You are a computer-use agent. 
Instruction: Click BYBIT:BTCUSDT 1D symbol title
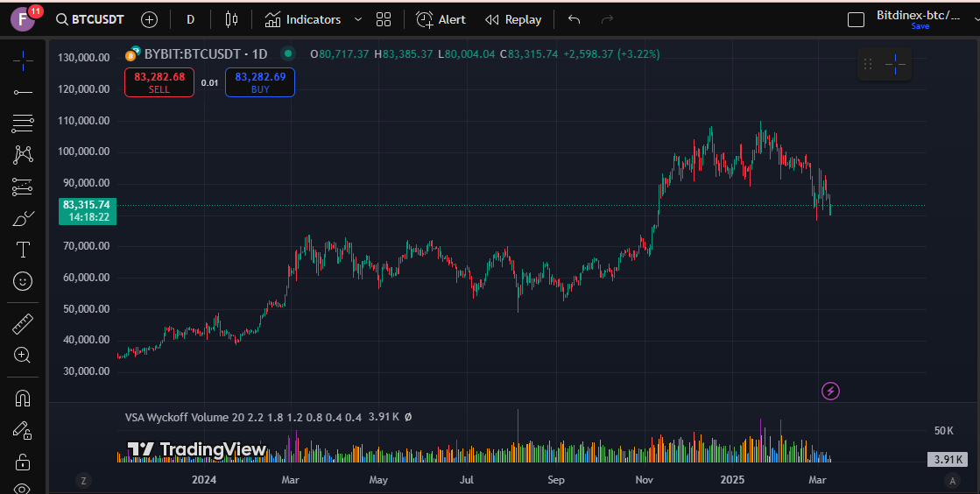[x=206, y=53]
